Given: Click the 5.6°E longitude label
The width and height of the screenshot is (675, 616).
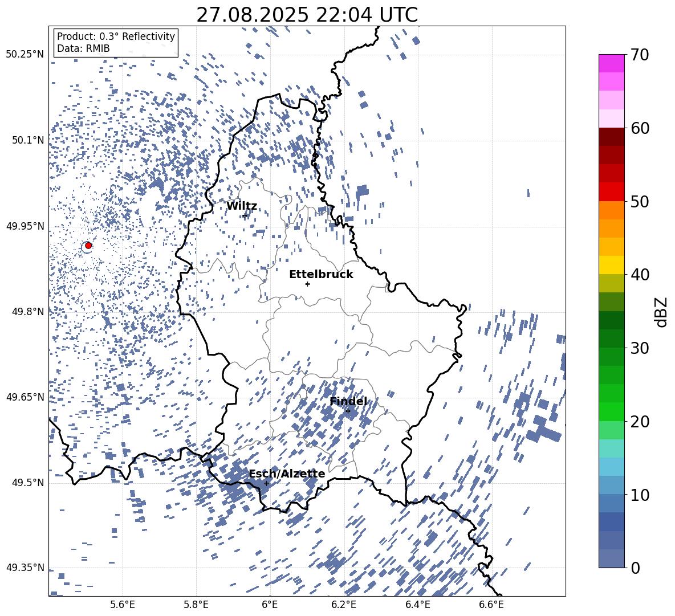Looking at the screenshot, I should [x=123, y=605].
